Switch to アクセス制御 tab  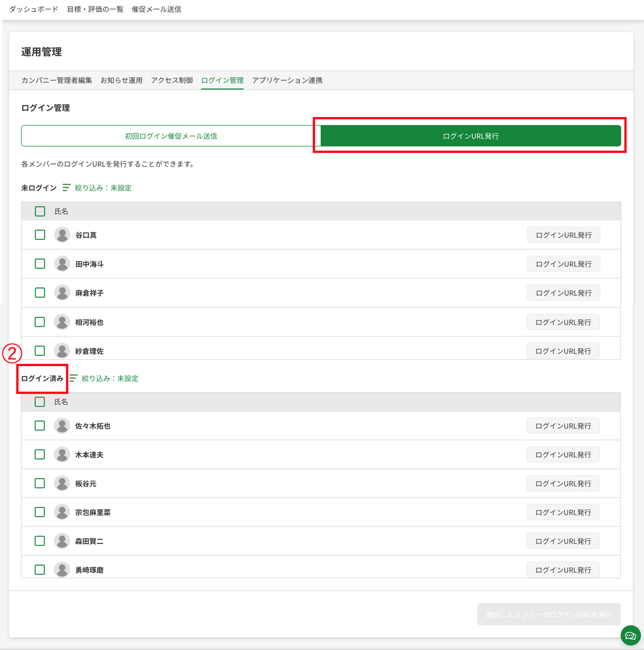point(172,81)
